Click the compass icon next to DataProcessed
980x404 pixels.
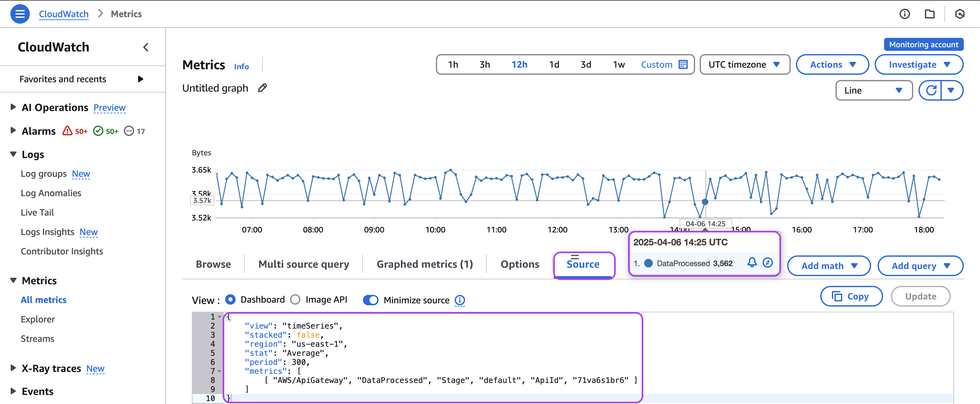[768, 263]
